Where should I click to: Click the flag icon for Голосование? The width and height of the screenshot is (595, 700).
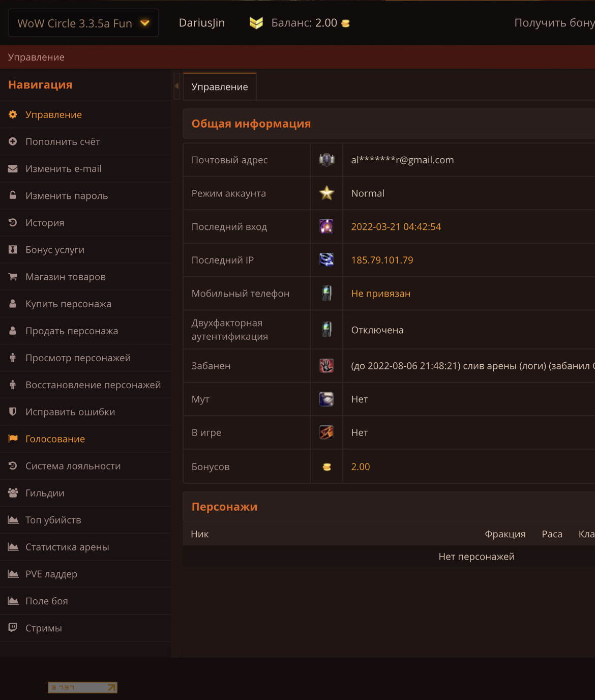tap(13, 439)
